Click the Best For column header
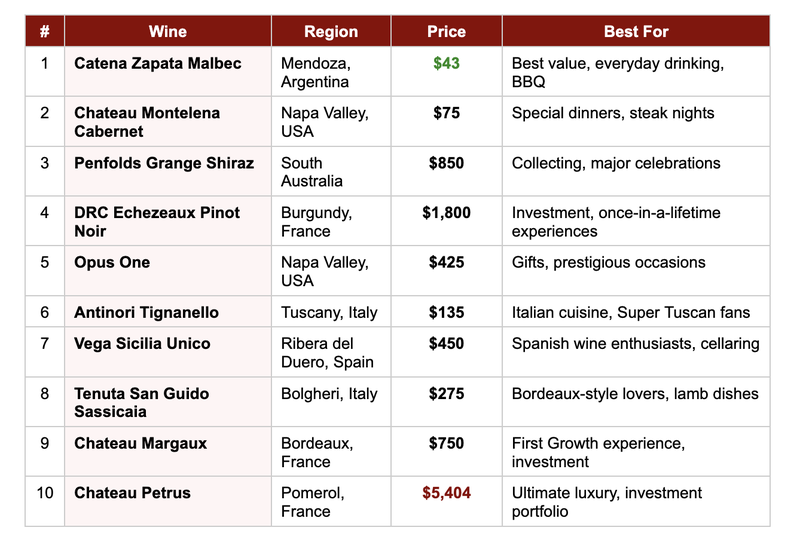800x558 pixels. click(x=636, y=31)
